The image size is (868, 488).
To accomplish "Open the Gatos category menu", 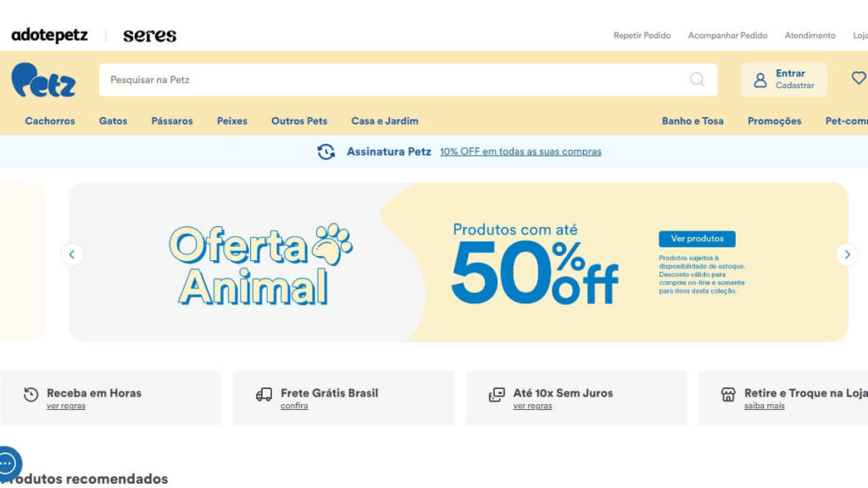I will click(113, 120).
